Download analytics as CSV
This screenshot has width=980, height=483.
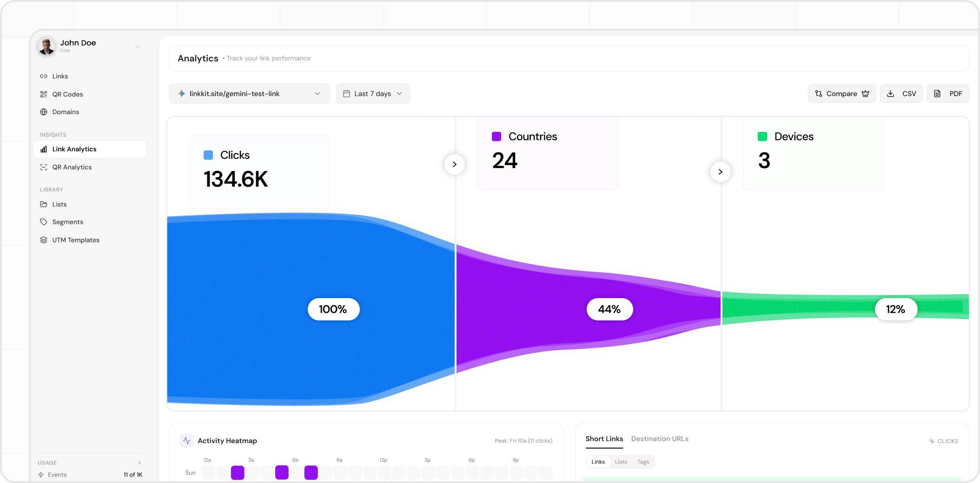(901, 94)
